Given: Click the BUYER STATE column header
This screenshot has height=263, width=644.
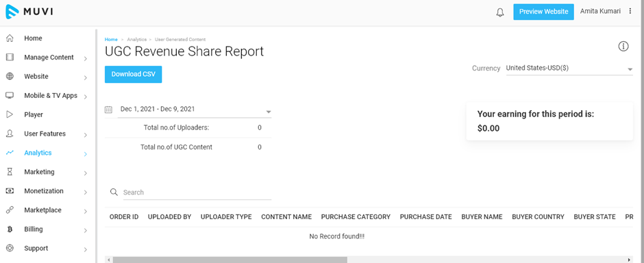Looking at the screenshot, I should pyautogui.click(x=595, y=216).
